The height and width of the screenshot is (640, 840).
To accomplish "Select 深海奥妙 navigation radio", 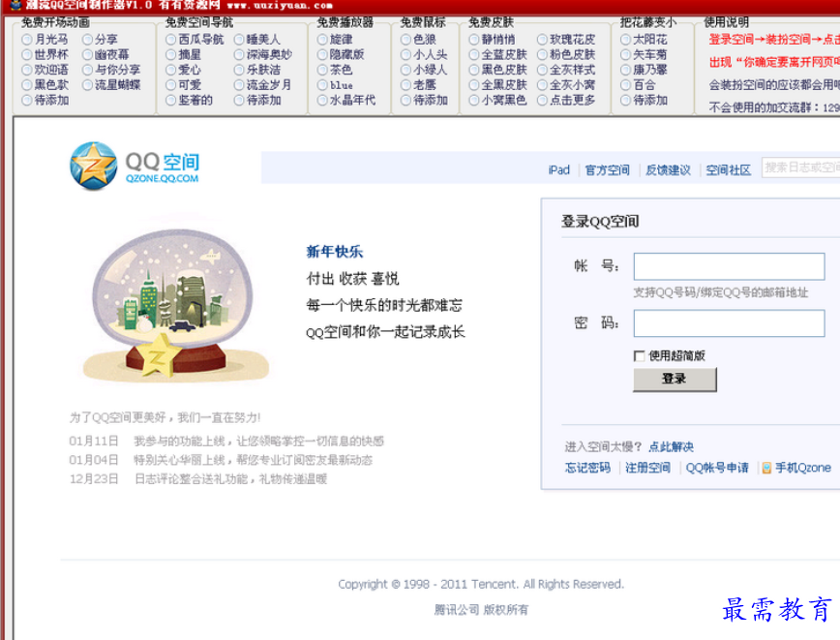I will click(x=239, y=54).
